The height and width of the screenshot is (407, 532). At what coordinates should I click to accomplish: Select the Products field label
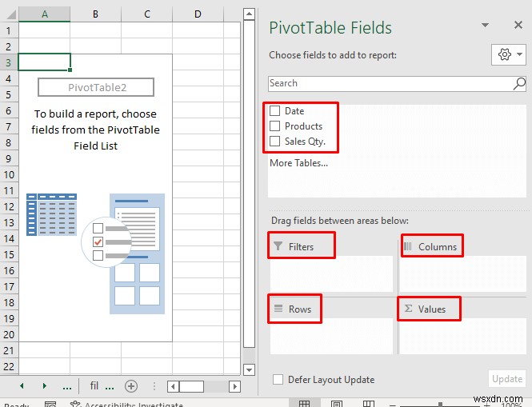coord(303,126)
